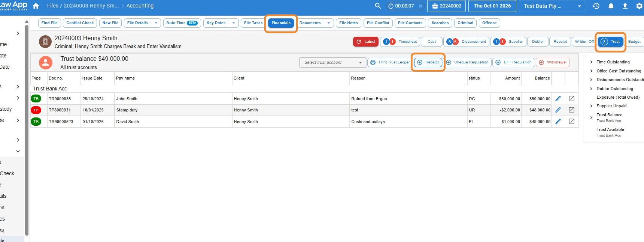Viewport: 644px width, 242px height.
Task: Expand the File Details dropdown arrow
Action: pyautogui.click(x=156, y=23)
